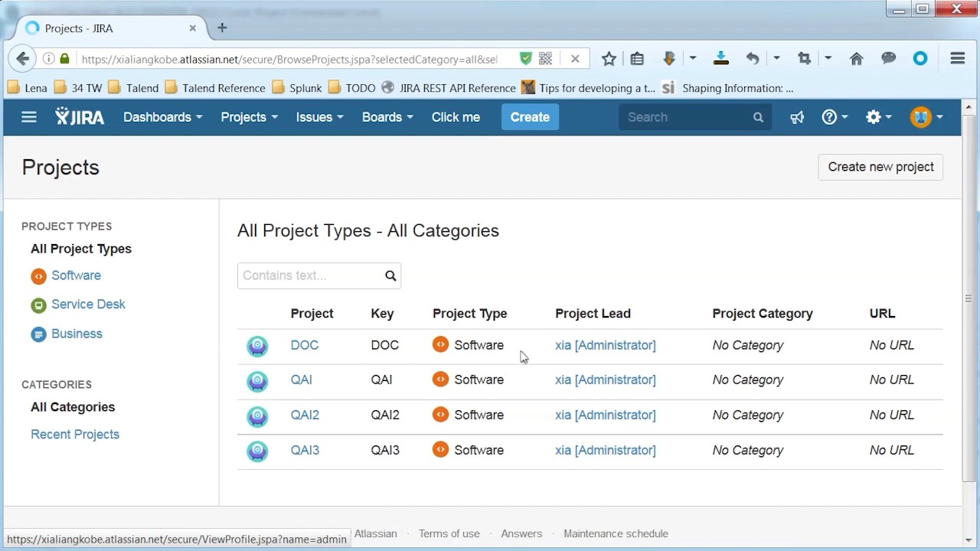Click the QAI3 project avatar

point(257,451)
